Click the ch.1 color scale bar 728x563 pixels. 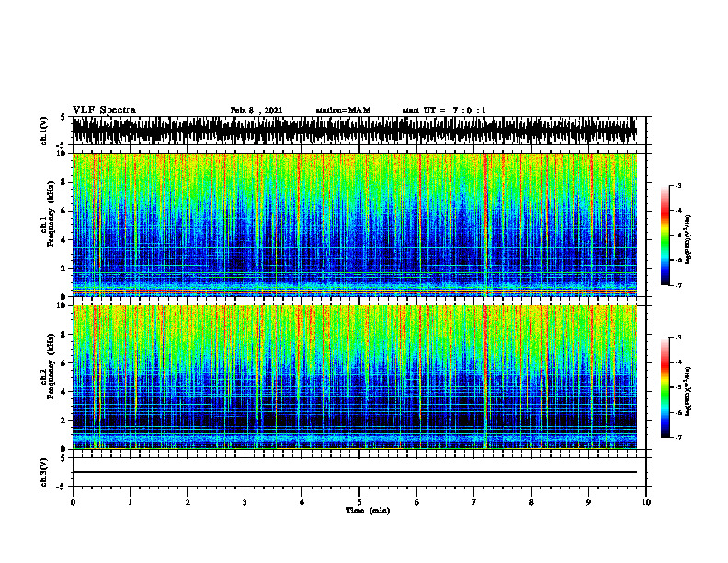tap(665, 236)
